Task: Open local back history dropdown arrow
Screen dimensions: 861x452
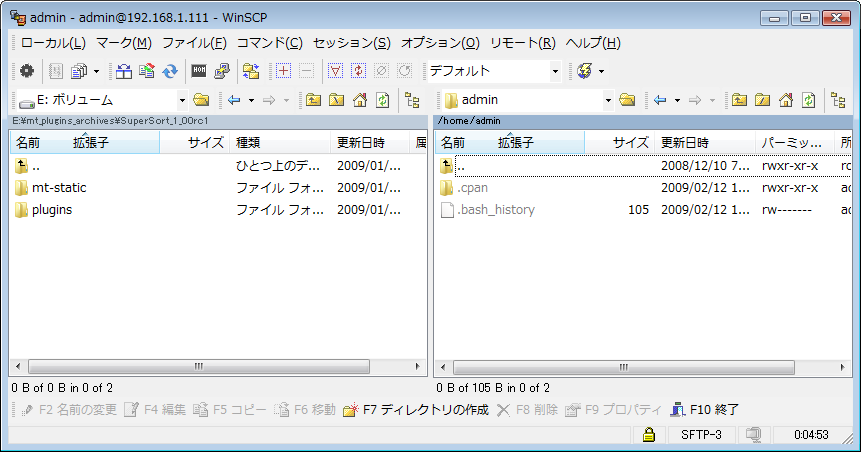Action: (x=251, y=100)
